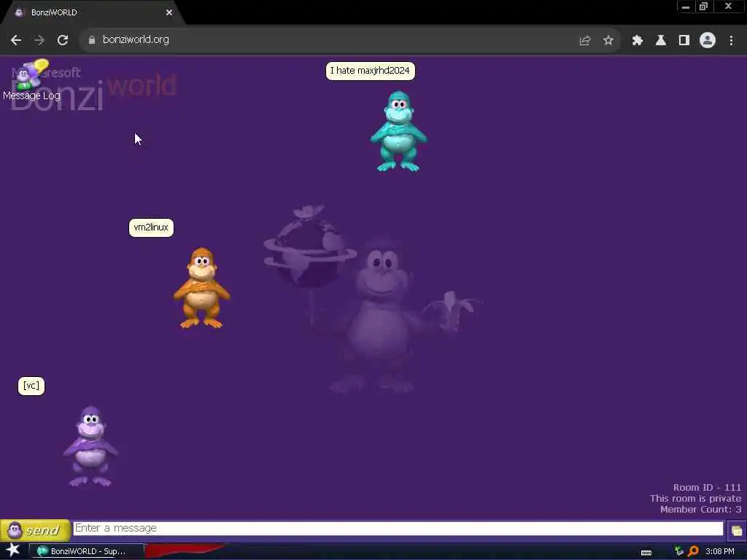
Task: Open the Chrome profile avatar
Action: pyautogui.click(x=708, y=41)
